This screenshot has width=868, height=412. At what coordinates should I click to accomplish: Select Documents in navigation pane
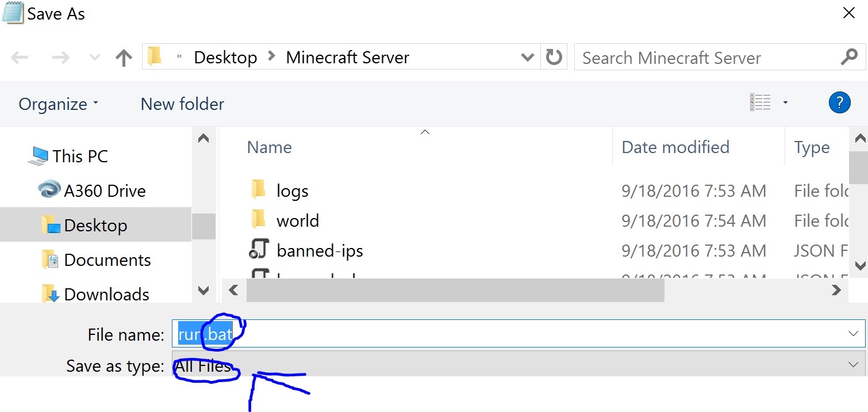107,260
